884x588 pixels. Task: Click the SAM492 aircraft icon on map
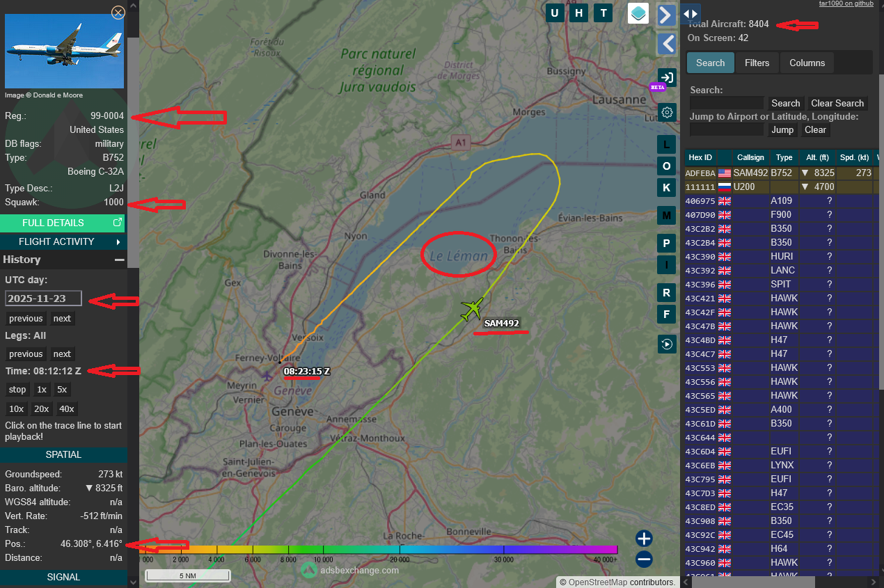click(x=473, y=308)
